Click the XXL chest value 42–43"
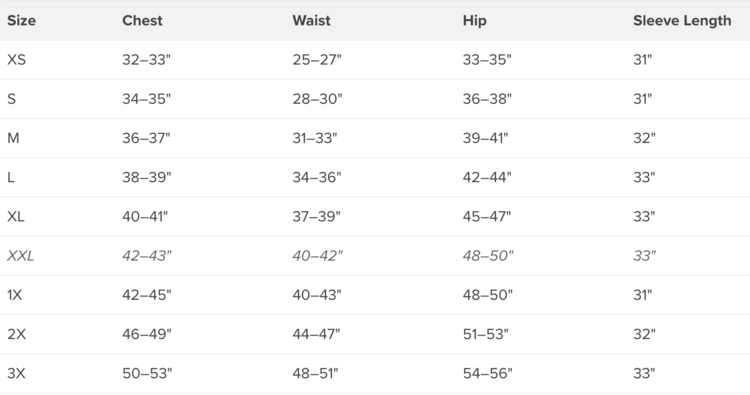This screenshot has width=750, height=395. click(x=147, y=256)
